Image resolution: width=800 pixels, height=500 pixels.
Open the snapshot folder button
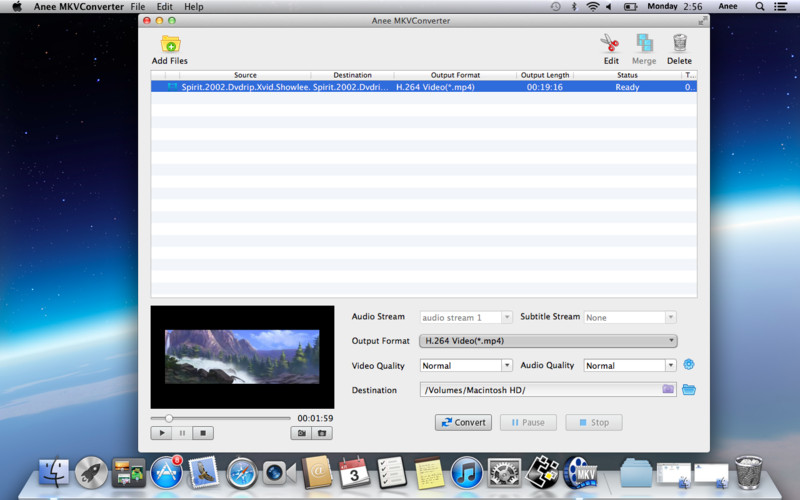point(322,433)
